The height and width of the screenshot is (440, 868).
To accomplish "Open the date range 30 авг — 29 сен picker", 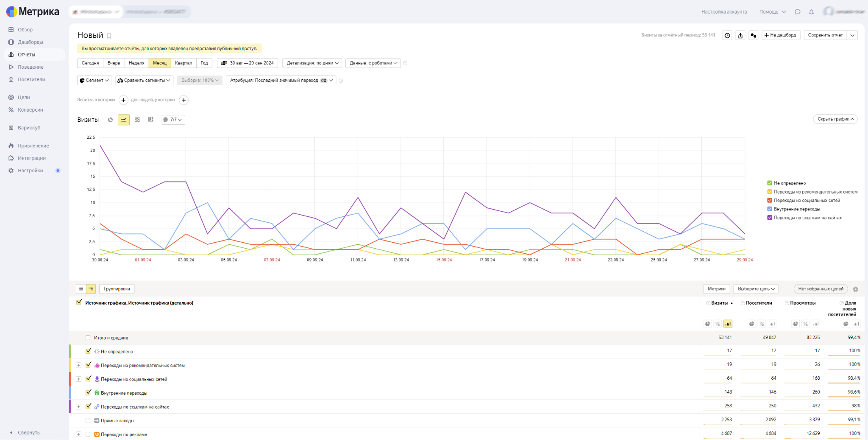I will (x=248, y=63).
